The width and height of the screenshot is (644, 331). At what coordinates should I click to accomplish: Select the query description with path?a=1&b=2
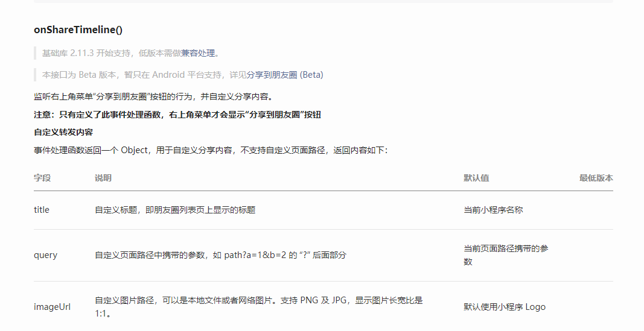pos(220,254)
